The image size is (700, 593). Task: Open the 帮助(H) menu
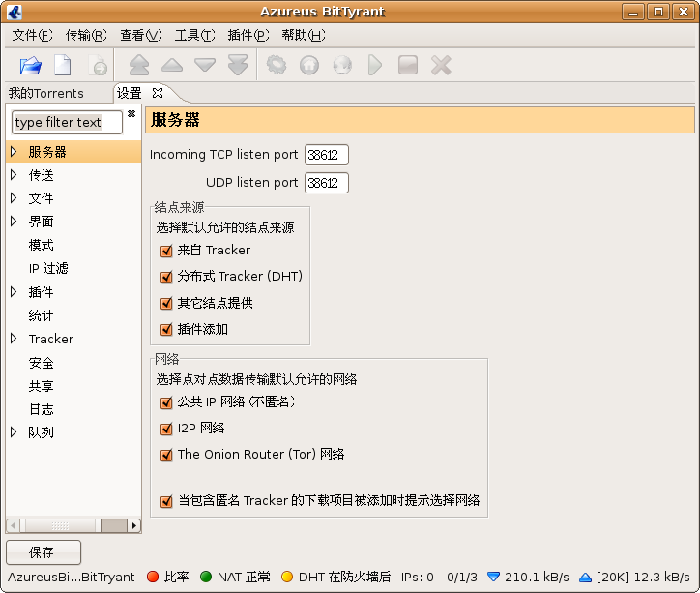pyautogui.click(x=304, y=35)
